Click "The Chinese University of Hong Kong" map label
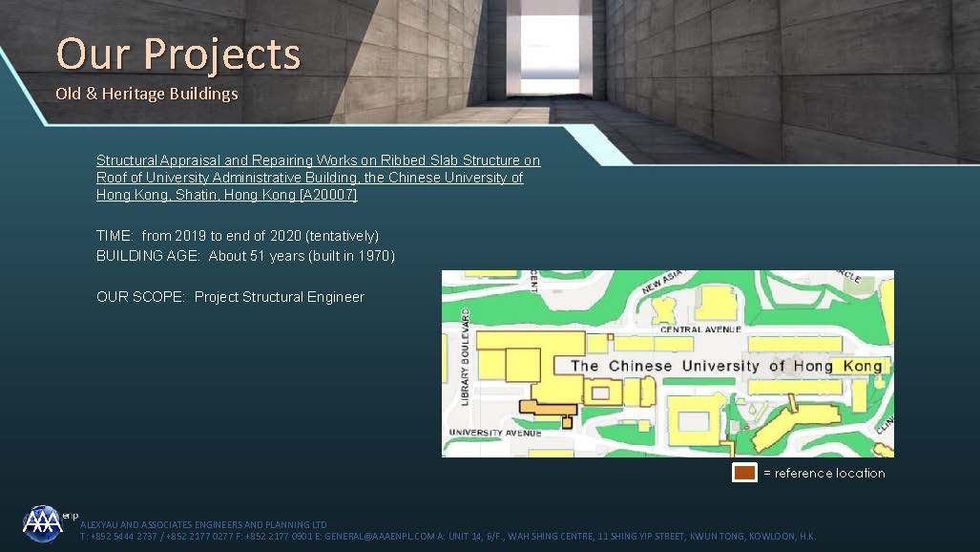This screenshot has width=980, height=552. click(725, 366)
